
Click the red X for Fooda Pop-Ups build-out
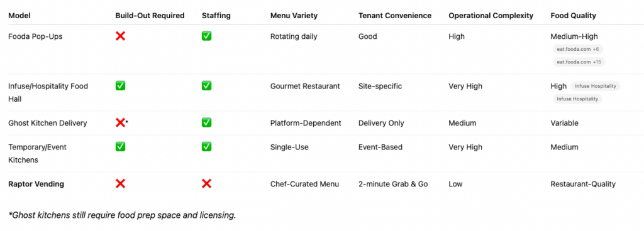(x=120, y=36)
